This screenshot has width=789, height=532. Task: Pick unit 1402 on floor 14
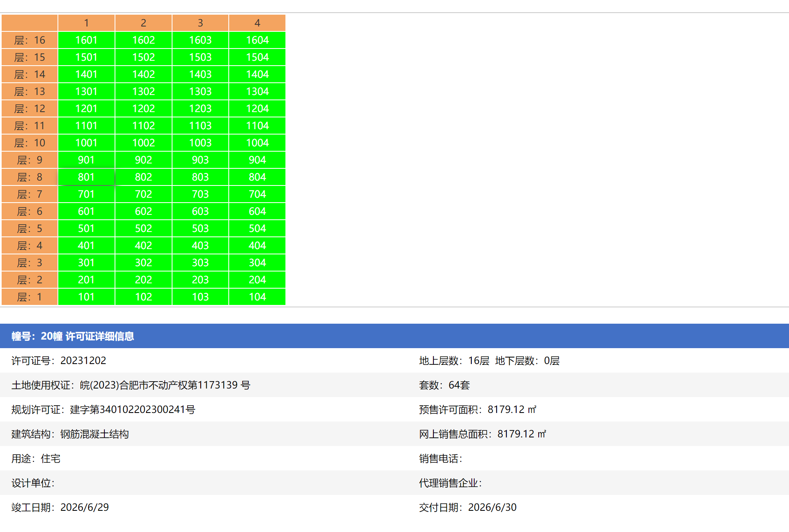pos(144,74)
